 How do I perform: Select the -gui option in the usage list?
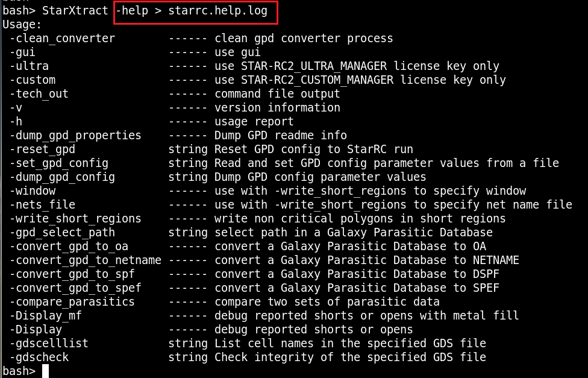click(x=22, y=52)
